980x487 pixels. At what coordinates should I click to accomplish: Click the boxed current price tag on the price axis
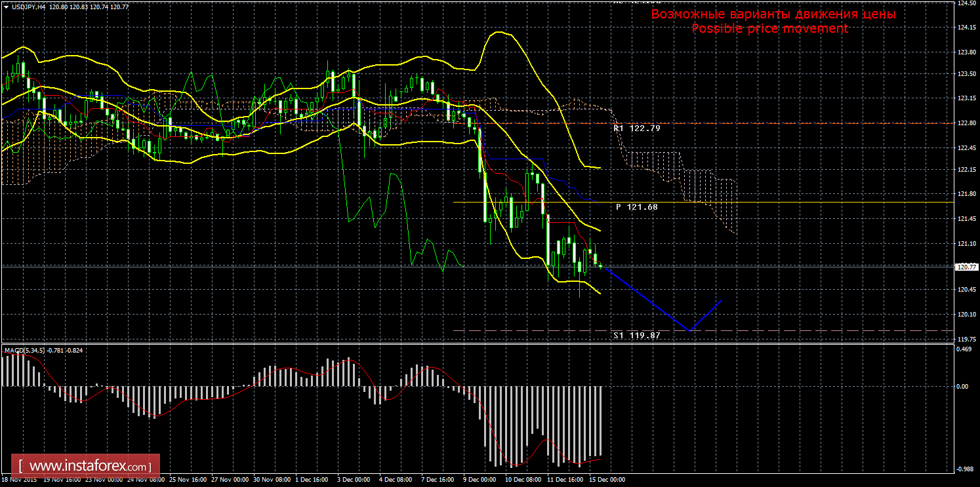tap(967, 267)
